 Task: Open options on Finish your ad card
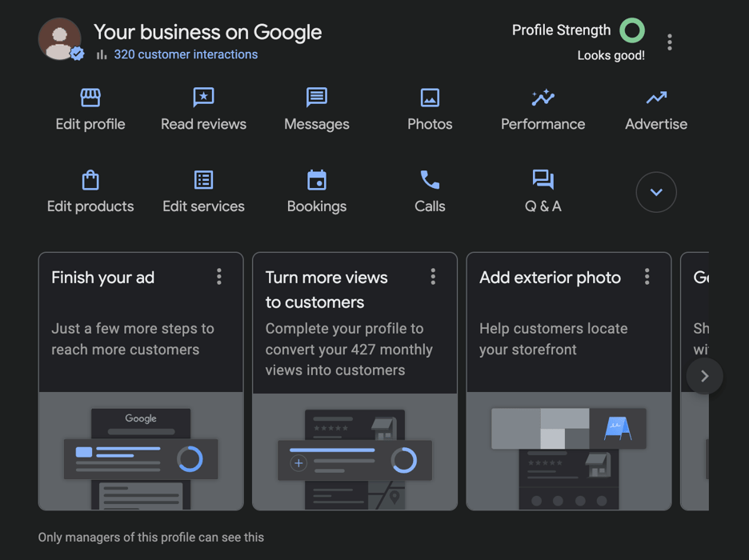(219, 277)
